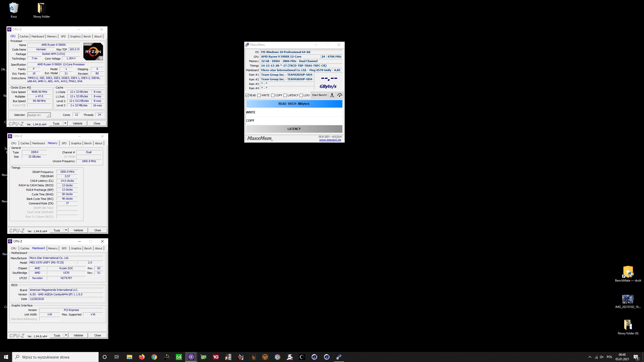Click DRAM Frequency value 1900.9 MHz
Screen dimensions: 644x362
(x=67, y=172)
